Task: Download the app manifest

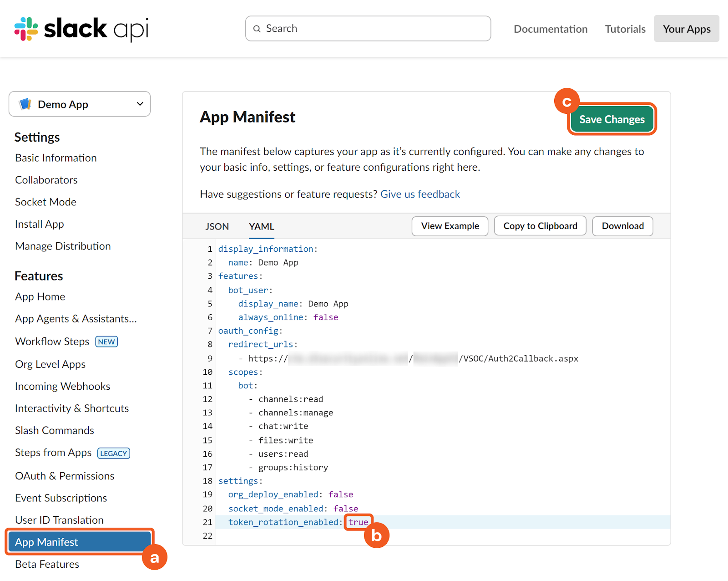Action: pyautogui.click(x=622, y=226)
